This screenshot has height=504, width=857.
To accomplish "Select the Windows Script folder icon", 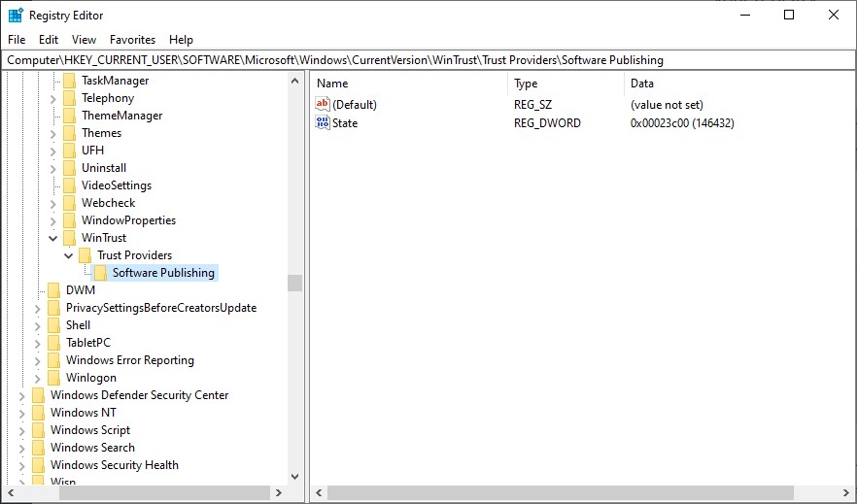I will (x=38, y=430).
